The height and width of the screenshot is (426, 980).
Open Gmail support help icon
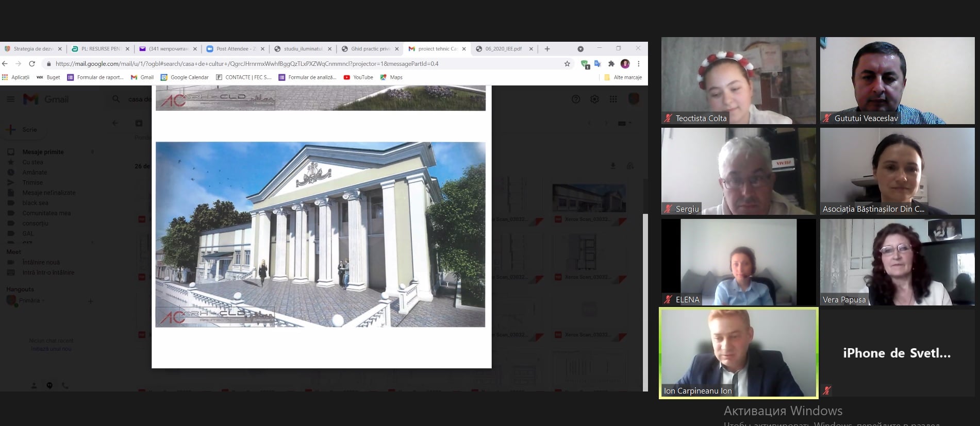click(576, 99)
